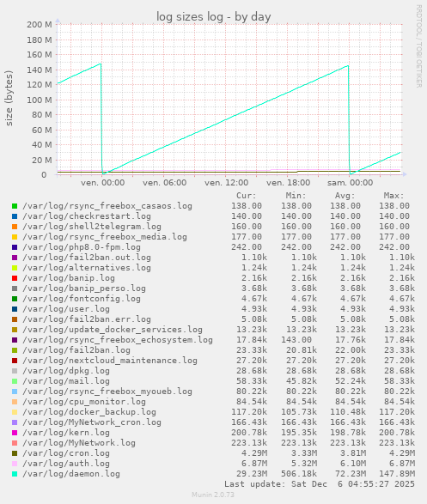The height and width of the screenshot is (504, 427).
Task: Click the mail.log Avg value 52.24k
Action: pos(351,381)
